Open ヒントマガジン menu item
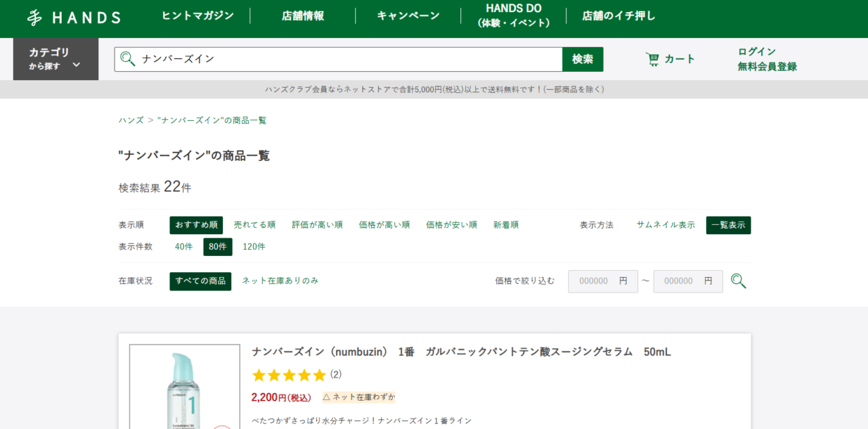 (197, 16)
